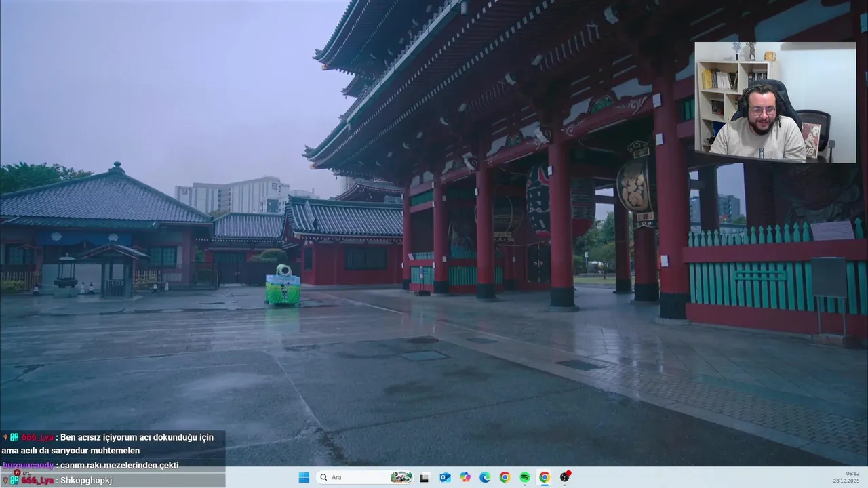The width and height of the screenshot is (868, 488).
Task: Click the taskbar search box labeled Ara
Action: pos(366,477)
